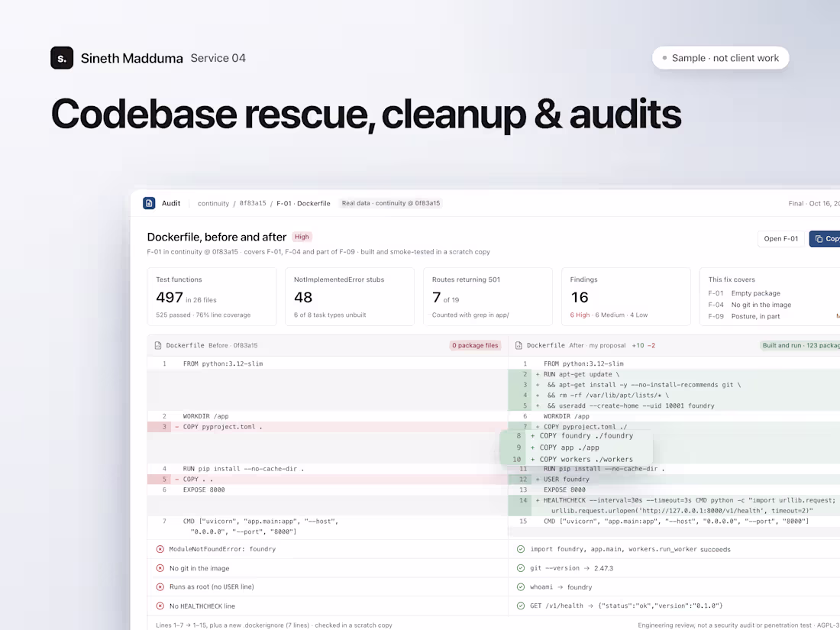Click added line COPY workers ./workers
The width and height of the screenshot is (840, 630).
click(x=576, y=460)
